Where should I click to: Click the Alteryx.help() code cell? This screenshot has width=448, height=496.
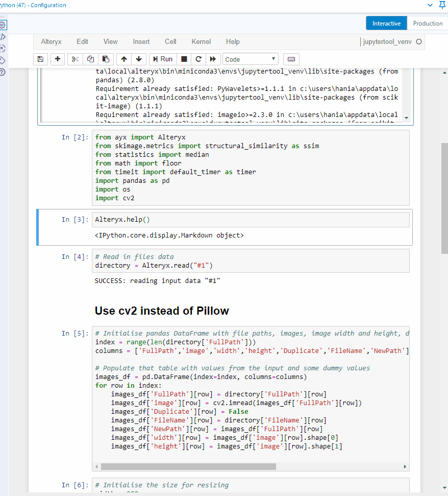tap(251, 220)
